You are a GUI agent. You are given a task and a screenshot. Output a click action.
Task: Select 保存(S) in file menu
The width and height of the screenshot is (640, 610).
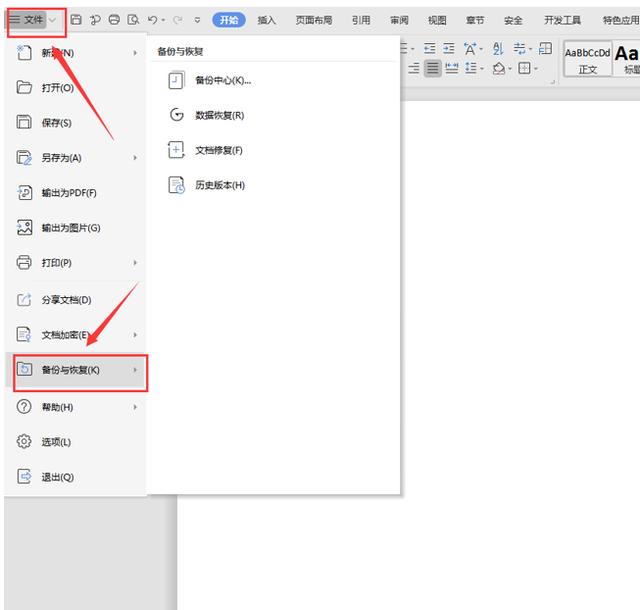pos(76,122)
